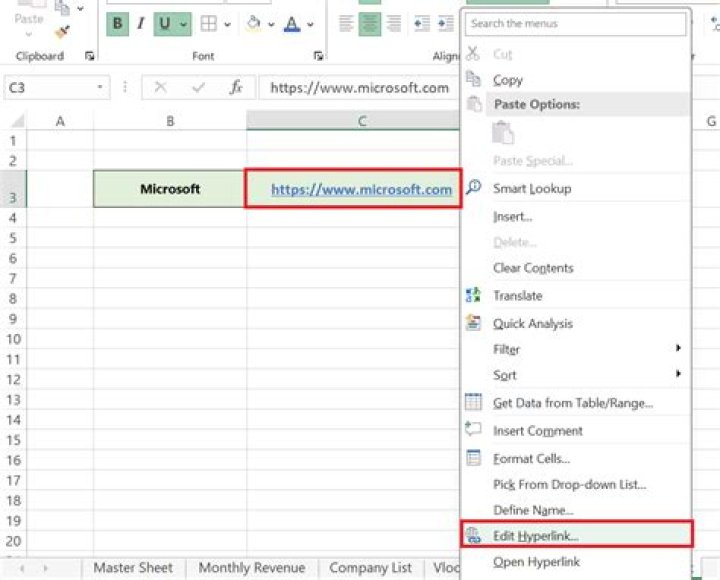Select column B header

tap(170, 121)
